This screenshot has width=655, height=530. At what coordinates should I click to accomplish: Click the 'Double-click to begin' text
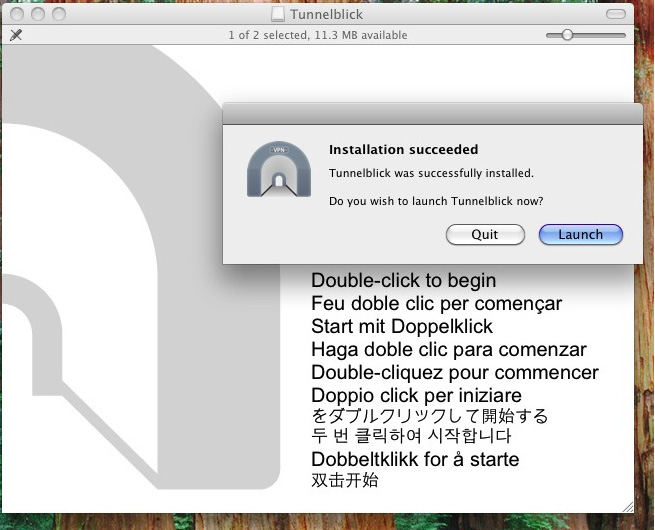click(404, 280)
